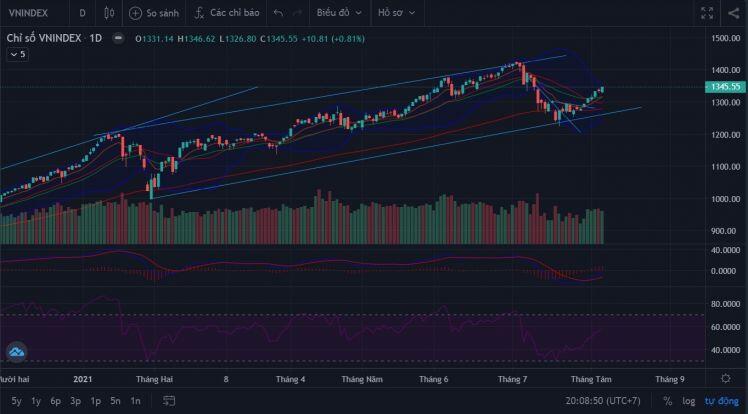
Task: Click the Tháng 4 time axis label
Action: pyautogui.click(x=291, y=379)
